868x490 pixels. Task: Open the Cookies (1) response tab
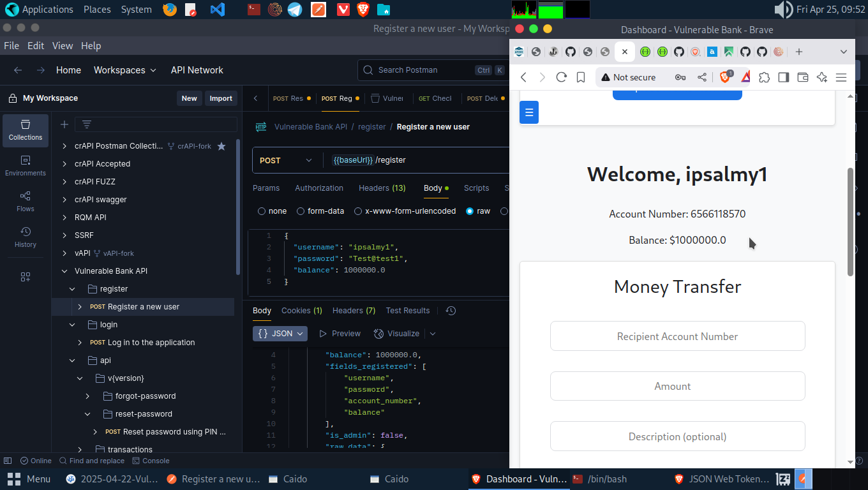(302, 311)
